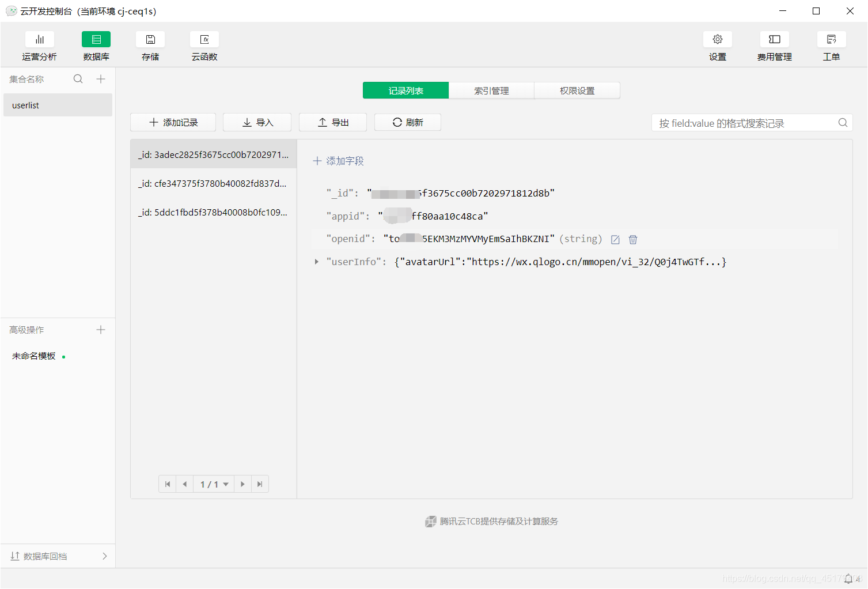Image resolution: width=868 pixels, height=589 pixels.
Task: Open the 运营分析 analytics icon
Action: click(x=39, y=39)
